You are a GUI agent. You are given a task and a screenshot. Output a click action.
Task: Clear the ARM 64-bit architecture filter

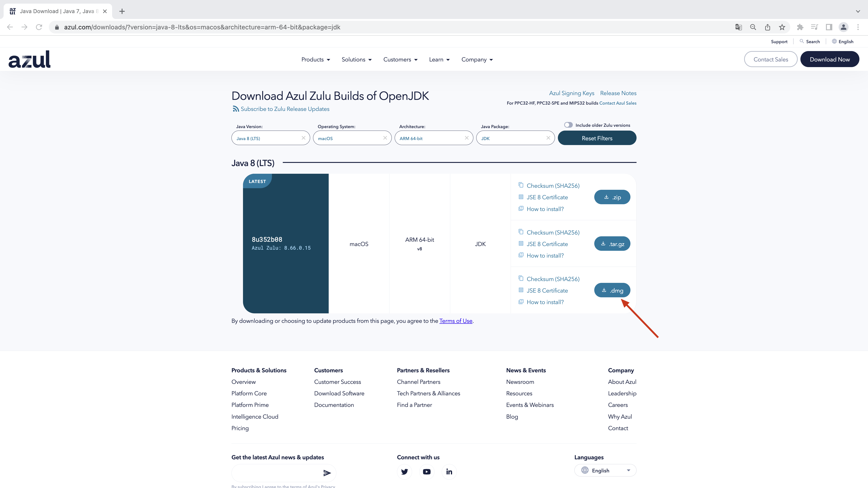pyautogui.click(x=466, y=138)
